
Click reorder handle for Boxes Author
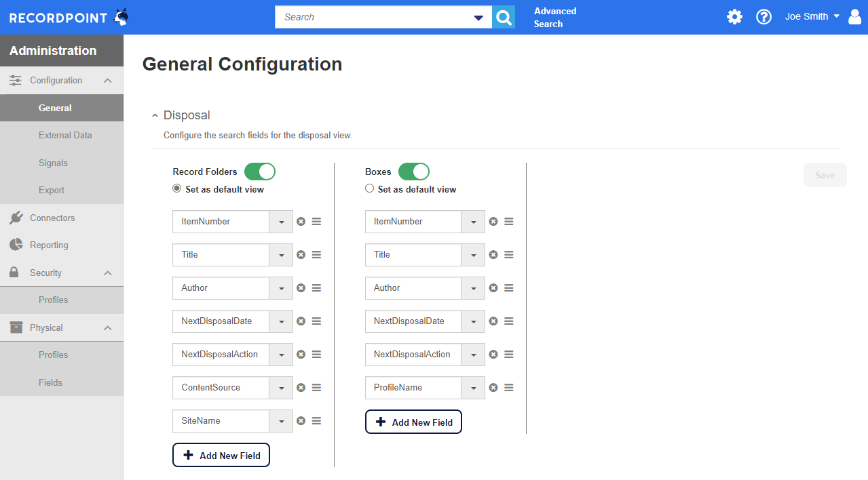(509, 288)
